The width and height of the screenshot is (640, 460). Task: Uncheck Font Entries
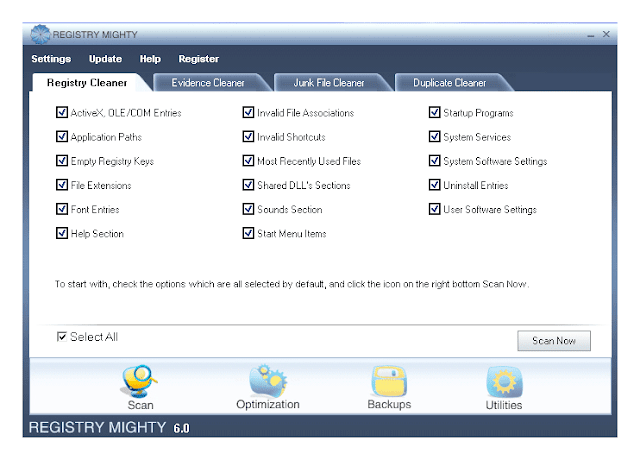coord(62,209)
